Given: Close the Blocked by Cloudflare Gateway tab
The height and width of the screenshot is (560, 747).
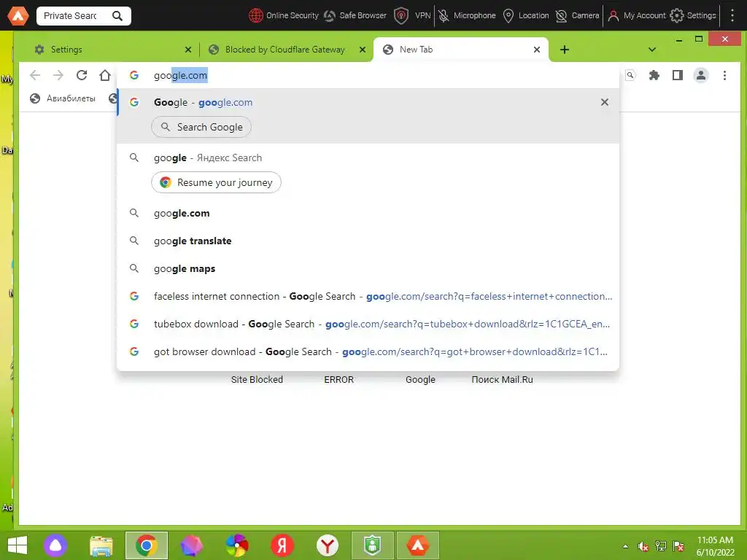Looking at the screenshot, I should [363, 50].
